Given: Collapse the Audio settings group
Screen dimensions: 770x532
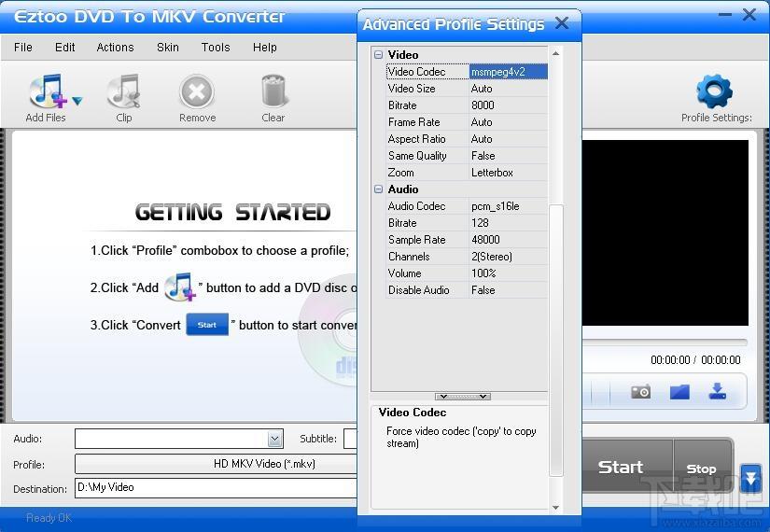Looking at the screenshot, I should point(379,189).
